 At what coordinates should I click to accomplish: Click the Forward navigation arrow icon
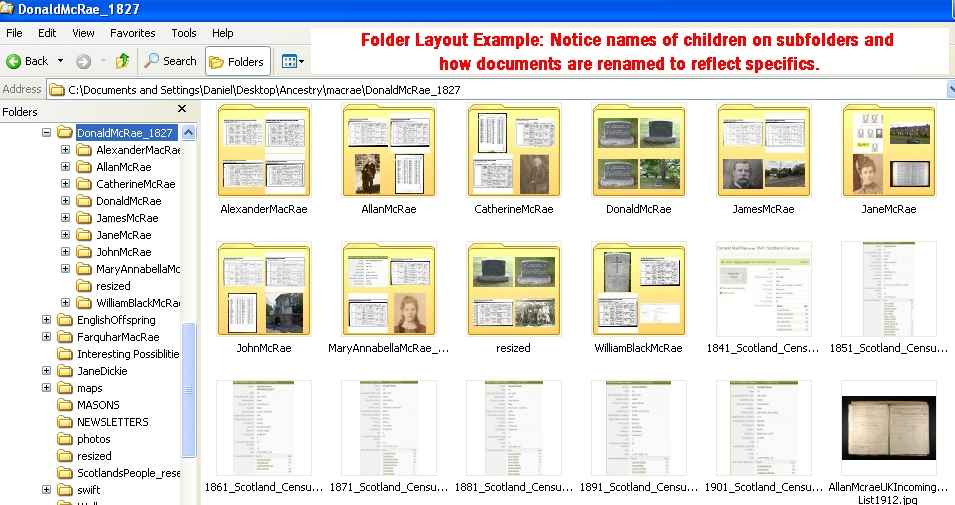pos(83,61)
